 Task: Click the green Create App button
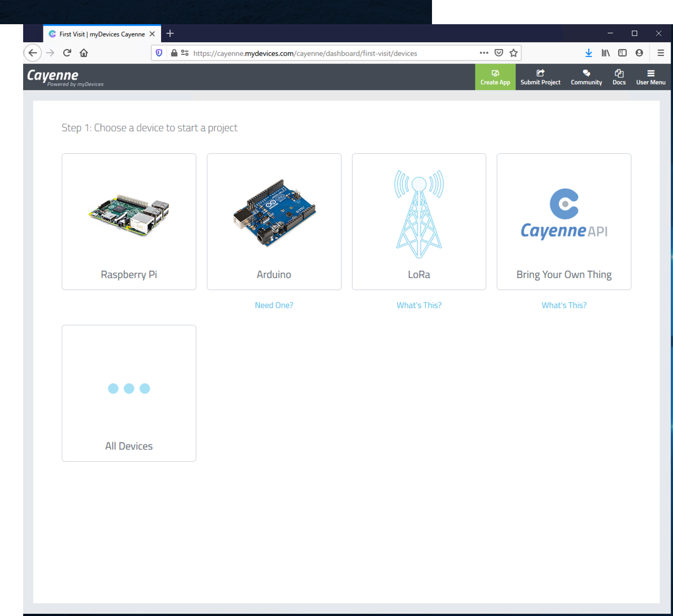(x=495, y=77)
